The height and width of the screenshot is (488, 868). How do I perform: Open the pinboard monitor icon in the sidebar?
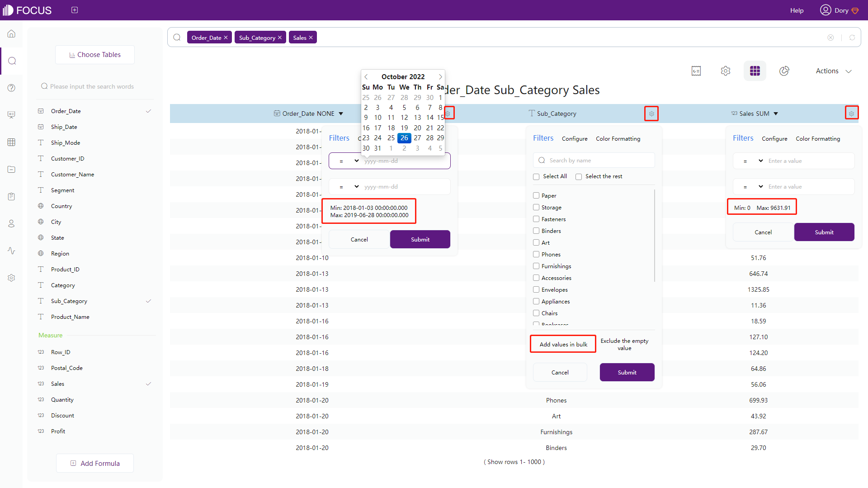click(12, 115)
